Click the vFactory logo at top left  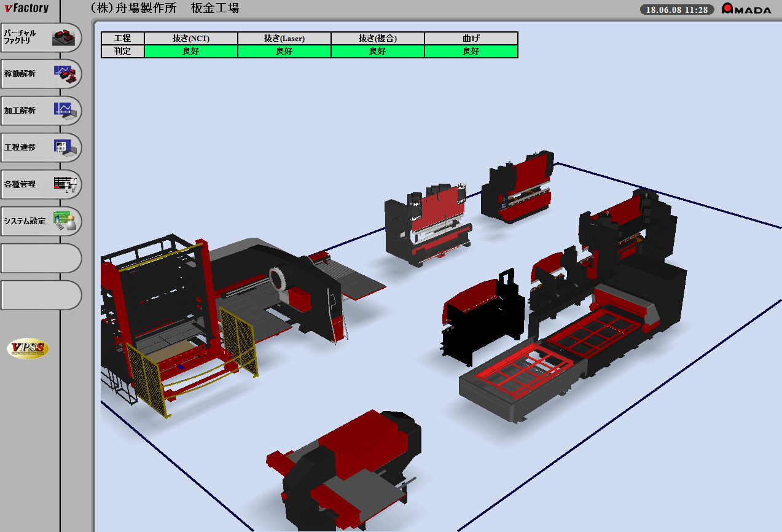click(x=26, y=8)
